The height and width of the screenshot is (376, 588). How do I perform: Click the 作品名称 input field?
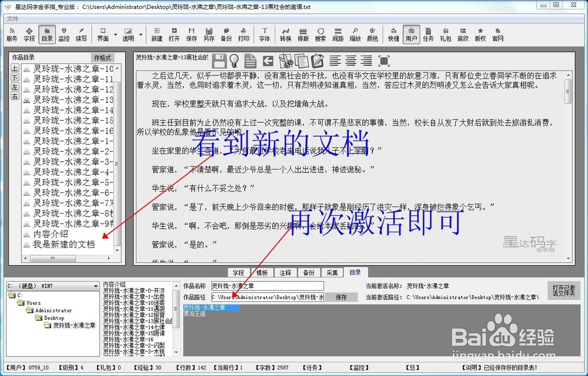click(x=267, y=286)
